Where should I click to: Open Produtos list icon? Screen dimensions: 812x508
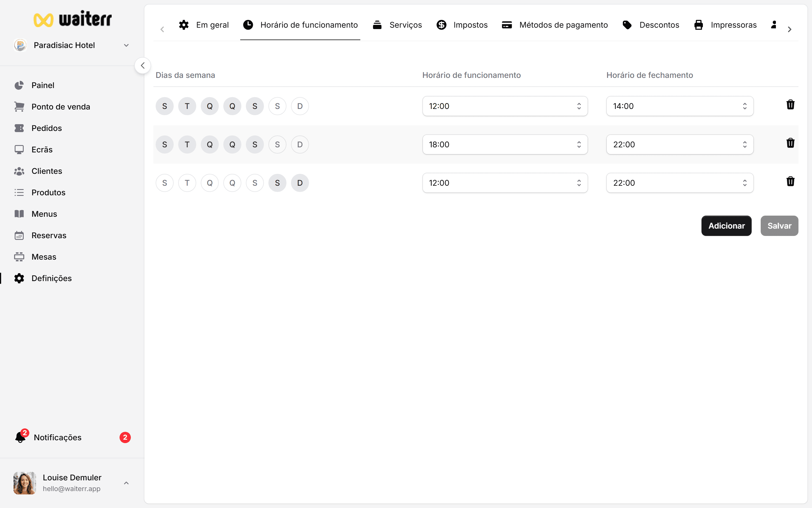[19, 192]
